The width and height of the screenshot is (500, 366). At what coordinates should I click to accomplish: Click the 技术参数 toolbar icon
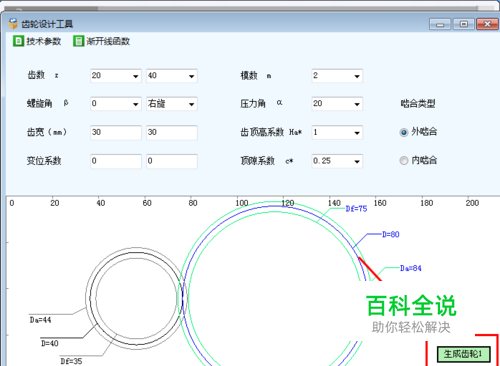click(x=18, y=41)
